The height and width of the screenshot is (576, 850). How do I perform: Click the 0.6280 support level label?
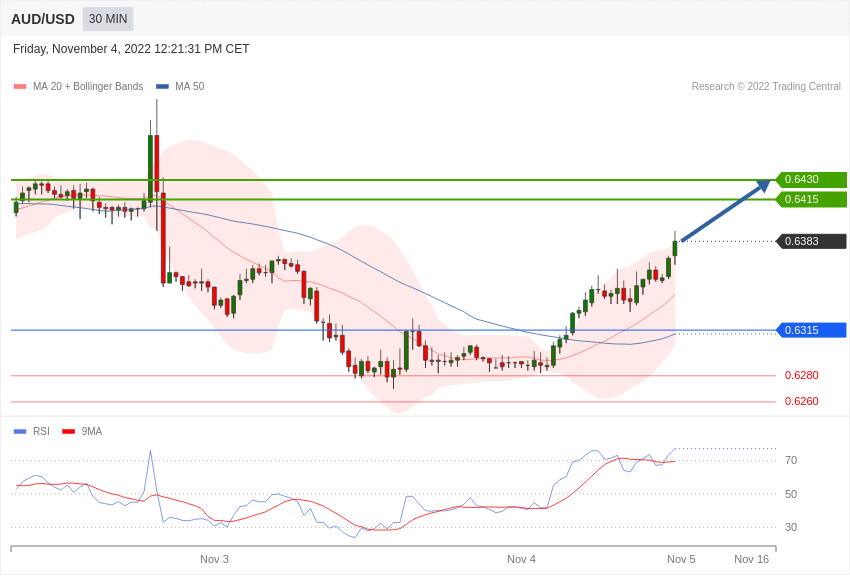click(802, 375)
